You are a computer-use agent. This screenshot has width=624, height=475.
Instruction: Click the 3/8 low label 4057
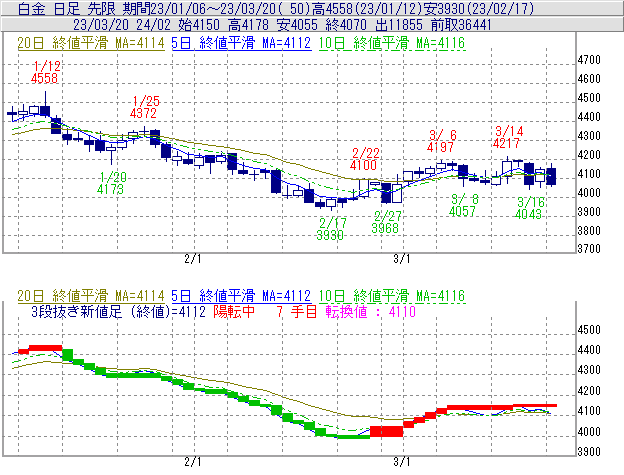tap(462, 211)
